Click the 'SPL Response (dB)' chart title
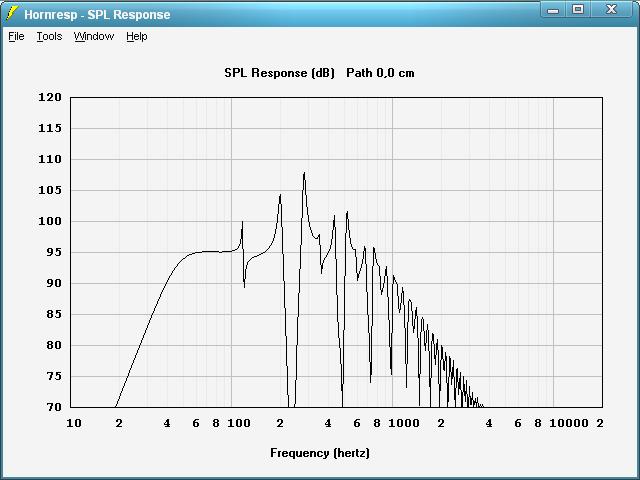Image resolution: width=640 pixels, height=480 pixels. (x=279, y=73)
